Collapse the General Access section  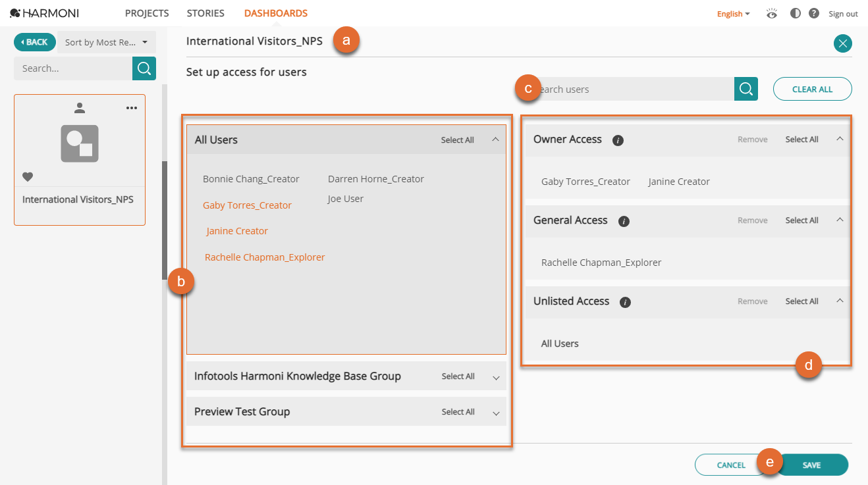click(839, 220)
